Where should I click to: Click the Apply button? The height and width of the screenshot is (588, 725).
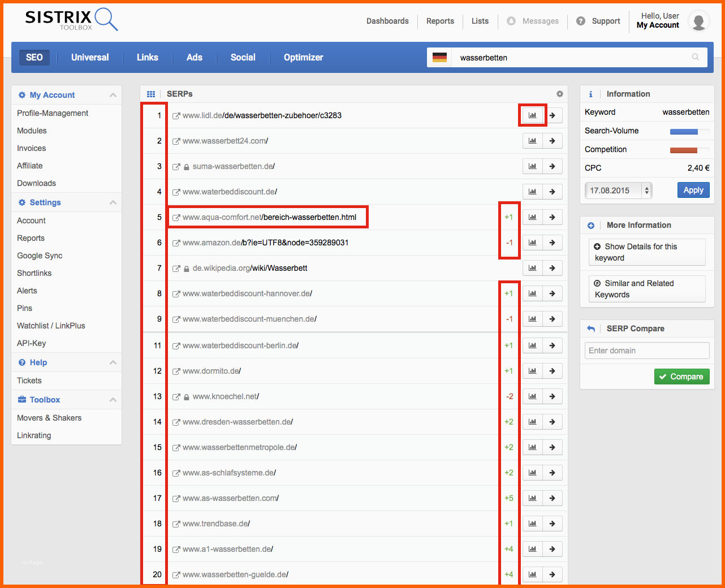click(693, 190)
